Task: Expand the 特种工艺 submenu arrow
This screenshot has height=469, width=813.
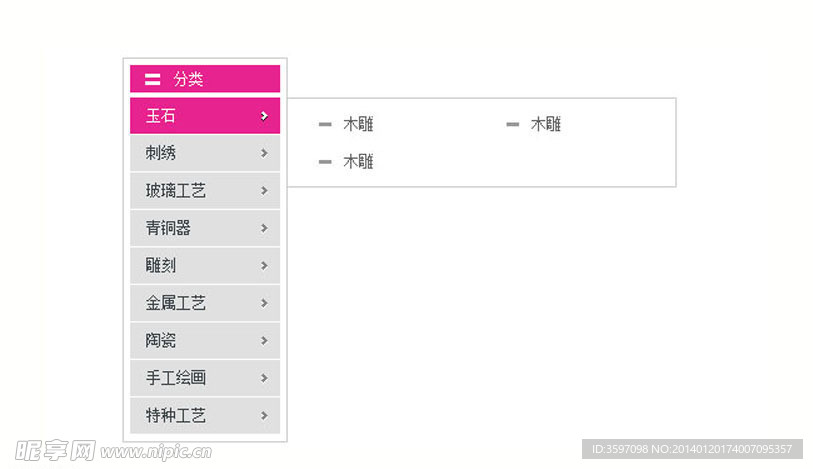Action: 264,415
